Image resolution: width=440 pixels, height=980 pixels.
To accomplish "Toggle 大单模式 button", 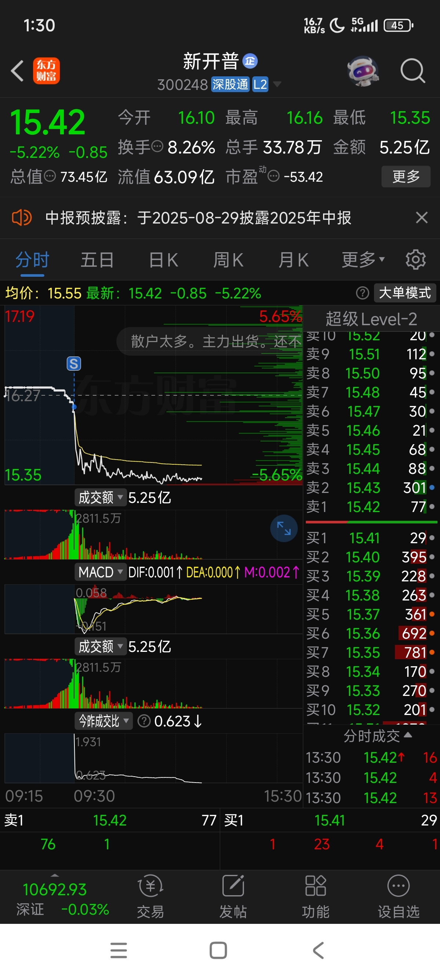I will coord(405,293).
